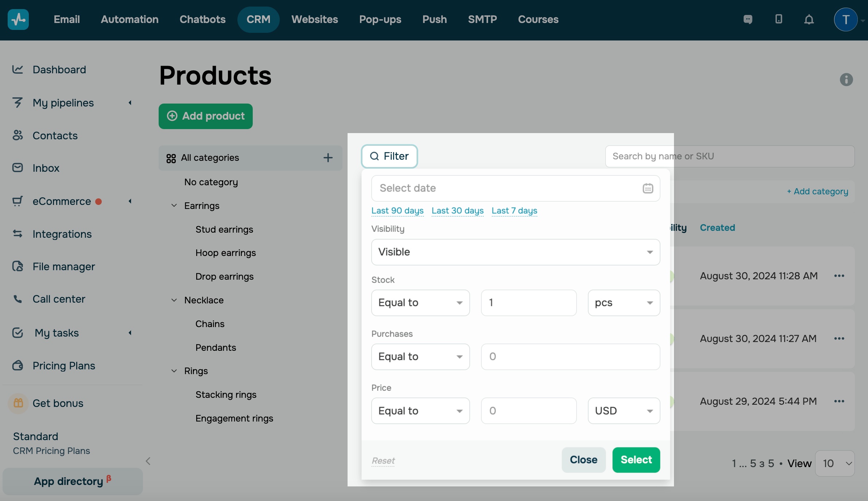
Task: Click the calendar icon in date field
Action: (648, 189)
